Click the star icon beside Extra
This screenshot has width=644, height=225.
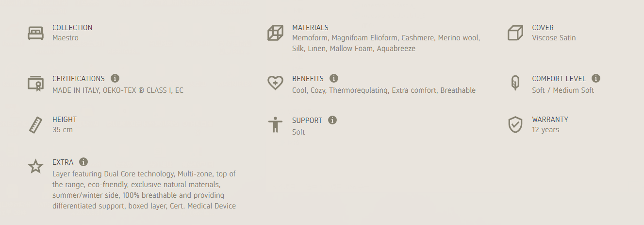coord(35,167)
